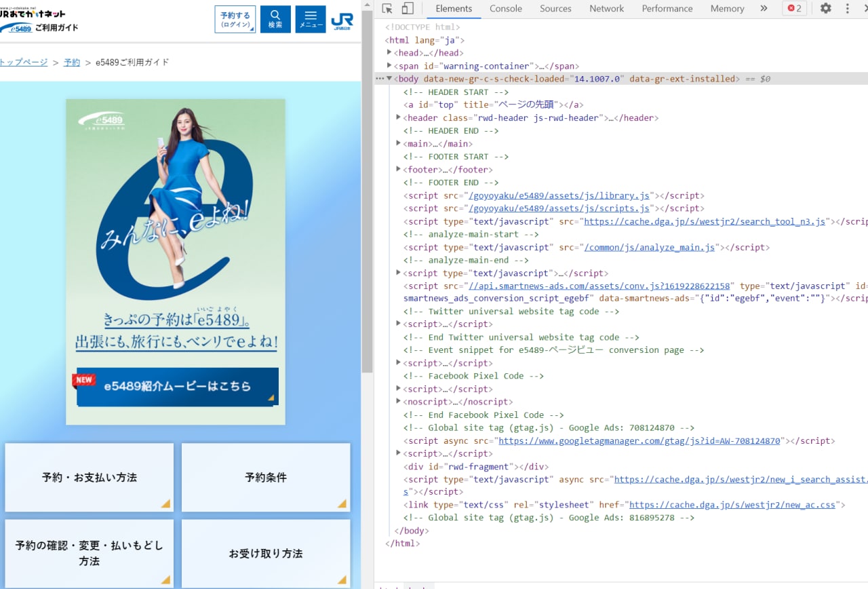Open the analyze_main.js source link
The image size is (868, 589).
(x=650, y=248)
